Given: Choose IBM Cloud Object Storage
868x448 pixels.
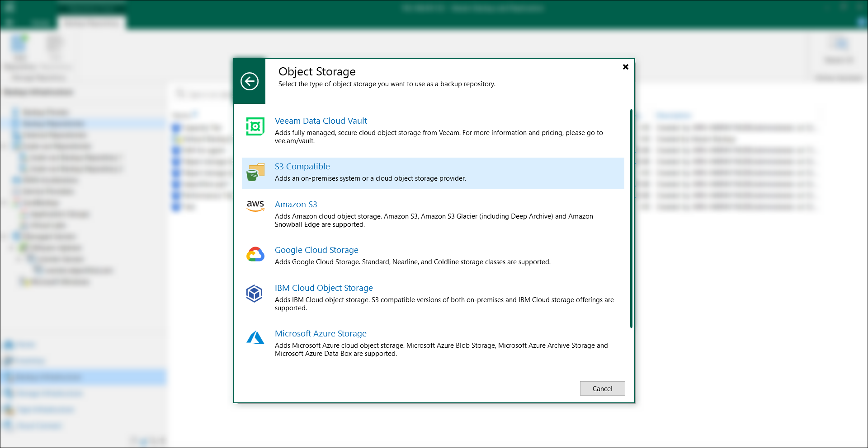Looking at the screenshot, I should coord(324,288).
